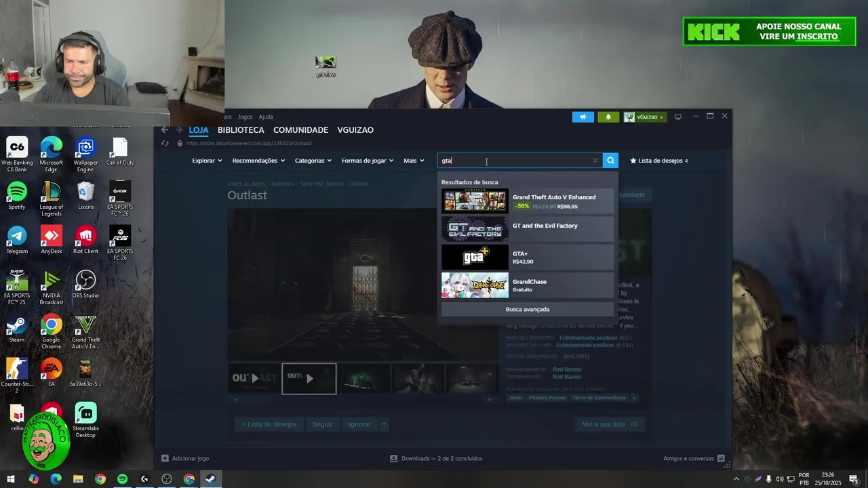This screenshot has height=488, width=868.
Task: Click the Windows Start button
Action: coord(10,479)
